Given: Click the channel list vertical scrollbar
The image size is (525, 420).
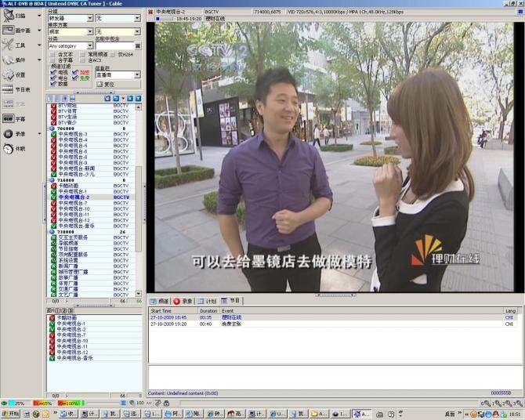Looking at the screenshot, I should coord(139,200).
